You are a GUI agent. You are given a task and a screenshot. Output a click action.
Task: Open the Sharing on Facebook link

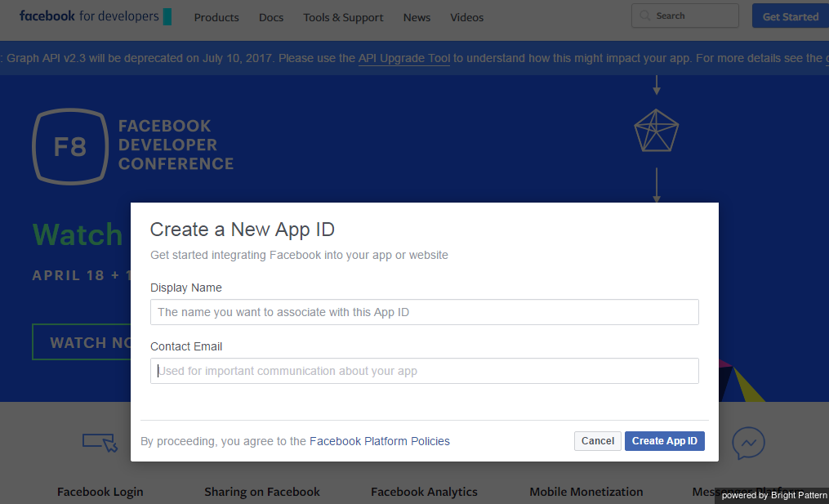(262, 492)
